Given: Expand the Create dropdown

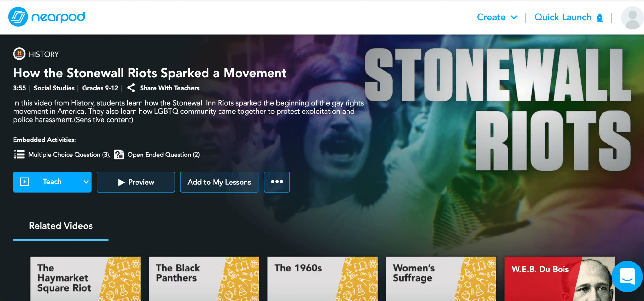Looking at the screenshot, I should [x=514, y=18].
